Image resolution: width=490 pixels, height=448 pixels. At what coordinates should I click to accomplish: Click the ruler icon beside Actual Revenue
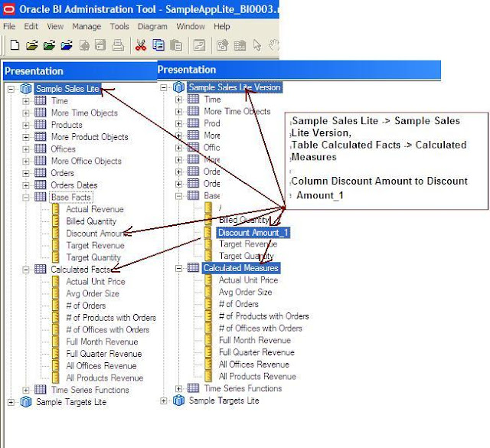(56, 209)
